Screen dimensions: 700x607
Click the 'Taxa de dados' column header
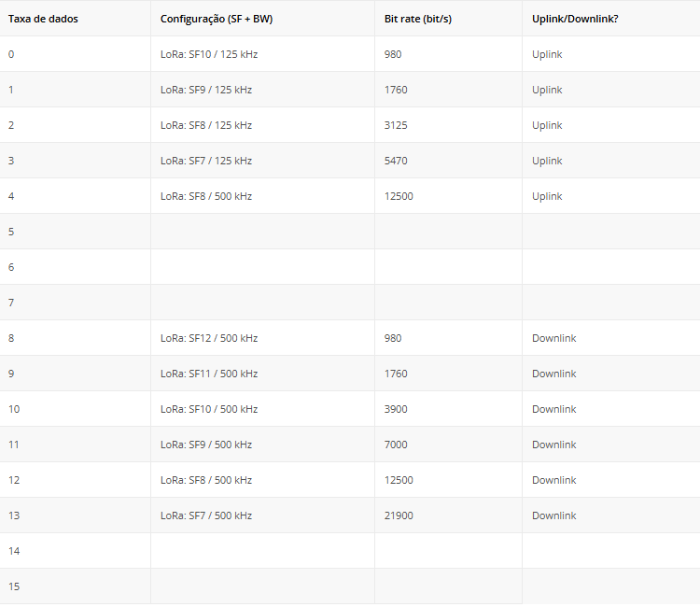click(42, 19)
